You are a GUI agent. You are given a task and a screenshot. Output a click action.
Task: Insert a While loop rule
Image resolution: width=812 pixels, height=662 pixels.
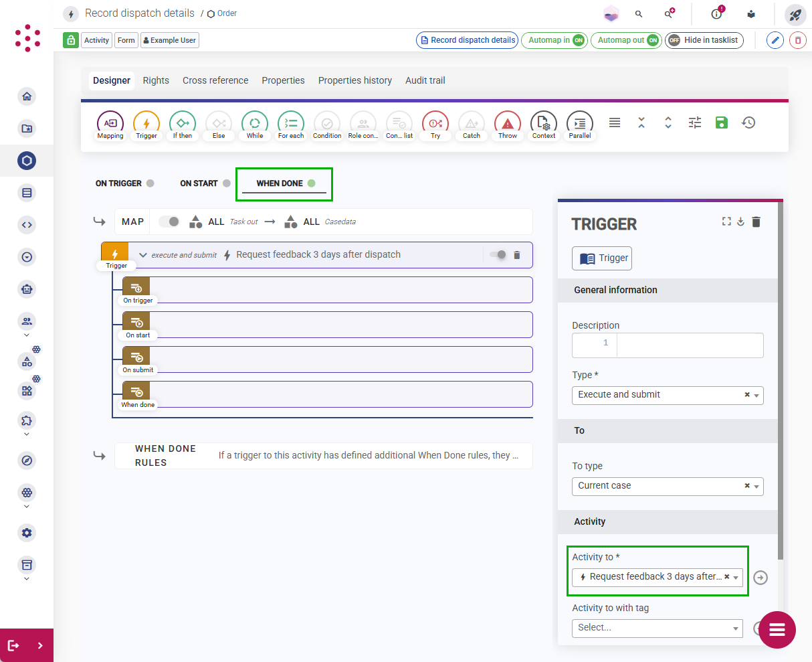(255, 125)
